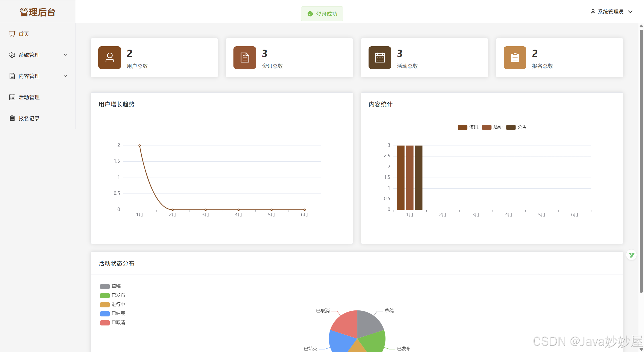Go to 报名记录 menu item
This screenshot has width=644, height=352.
29,118
